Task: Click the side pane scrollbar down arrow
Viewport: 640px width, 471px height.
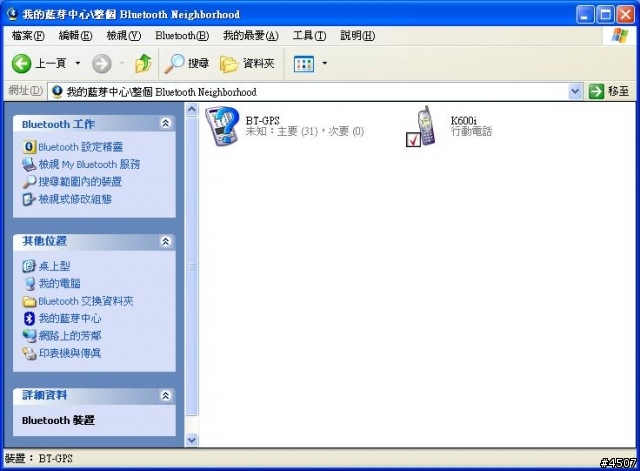Action: 191,440
